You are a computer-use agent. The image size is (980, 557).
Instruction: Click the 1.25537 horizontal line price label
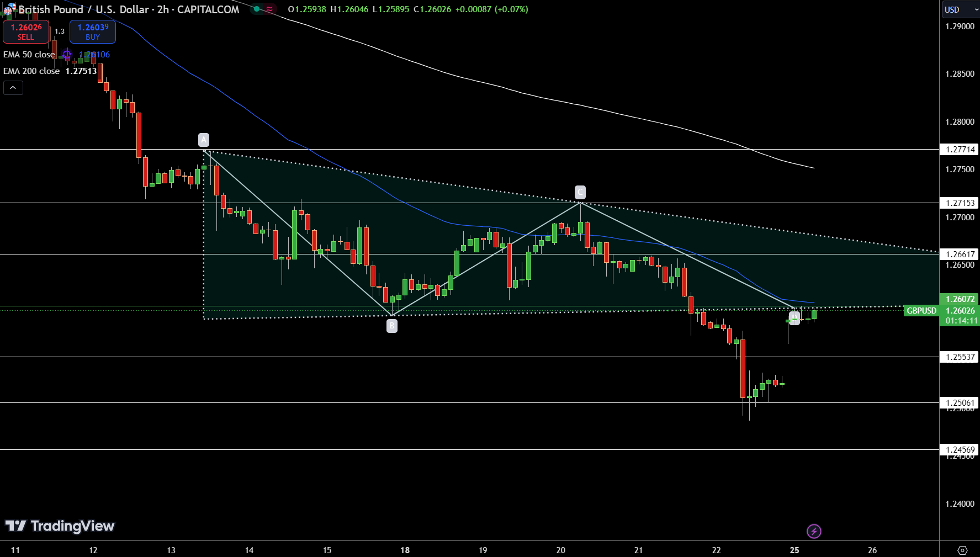coord(960,357)
